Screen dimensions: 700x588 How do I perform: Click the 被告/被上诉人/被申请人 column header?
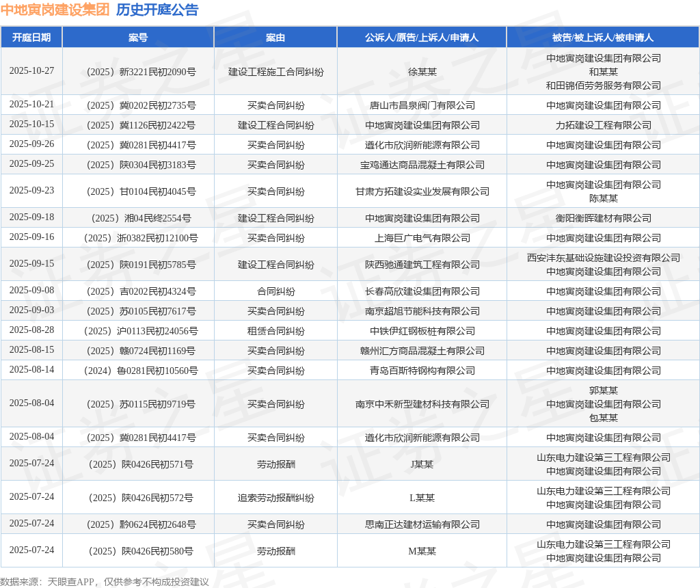click(603, 38)
